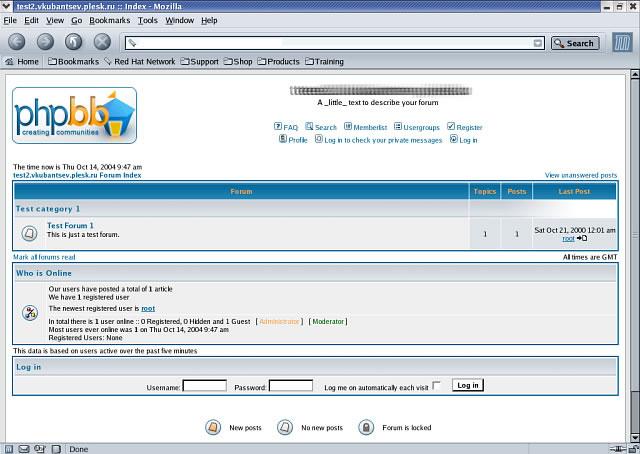Click the test2.vkubantsev.plesk.ru Forum Index link
Viewport: 640px width, 454px height.
click(77, 175)
